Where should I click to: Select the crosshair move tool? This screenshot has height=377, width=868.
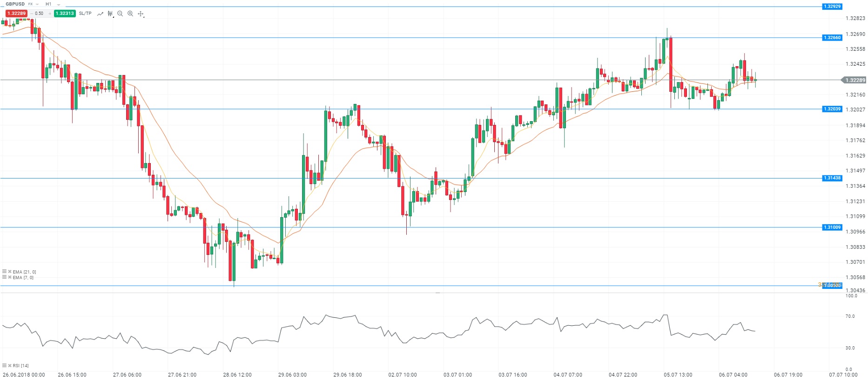pos(141,14)
